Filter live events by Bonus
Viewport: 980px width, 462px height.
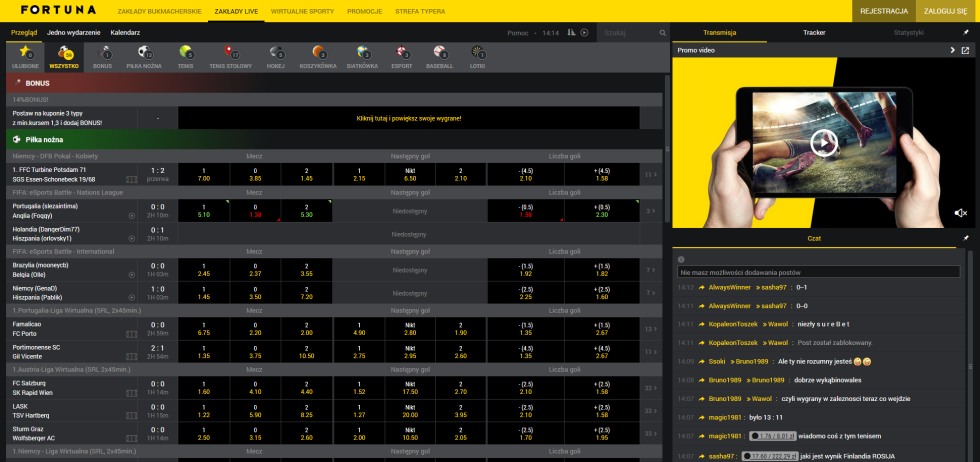tap(102, 57)
